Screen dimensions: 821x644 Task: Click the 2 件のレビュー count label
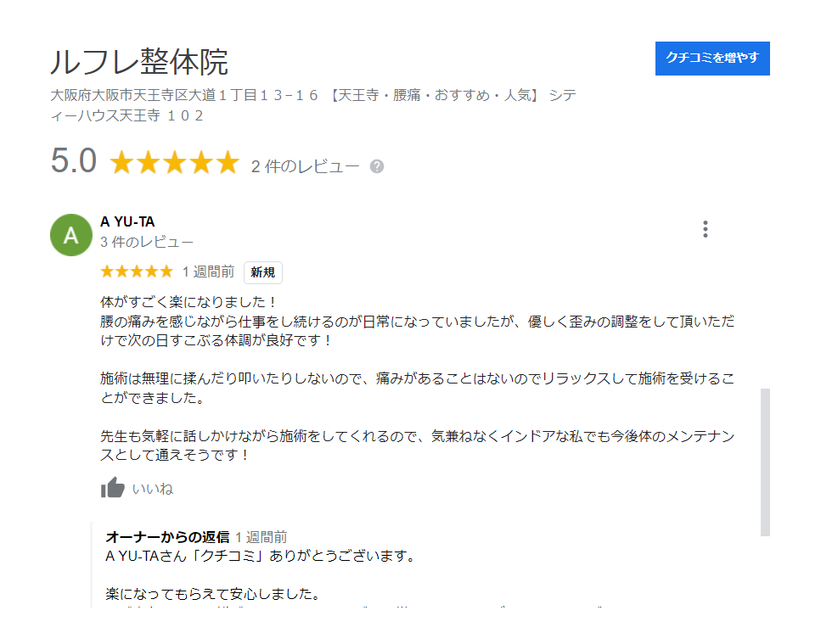[x=306, y=166]
